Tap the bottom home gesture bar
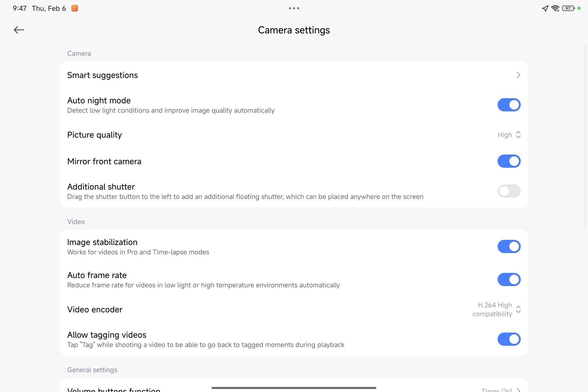Image resolution: width=588 pixels, height=392 pixels. tap(294, 388)
